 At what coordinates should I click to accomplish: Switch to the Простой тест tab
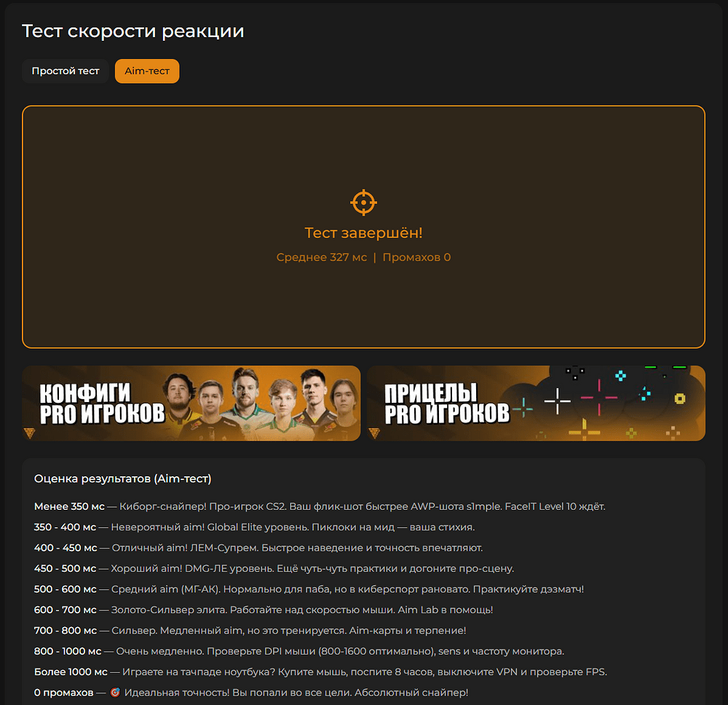[x=66, y=71]
